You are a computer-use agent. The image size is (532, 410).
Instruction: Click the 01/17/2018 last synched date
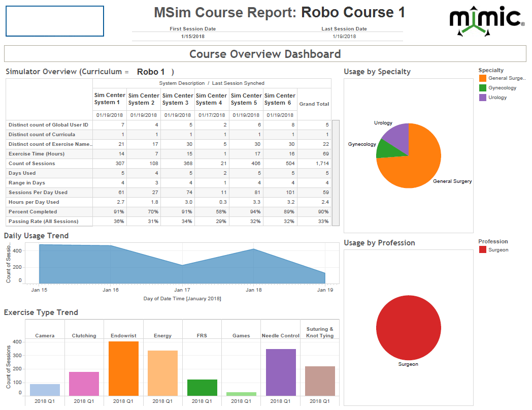[x=212, y=115]
